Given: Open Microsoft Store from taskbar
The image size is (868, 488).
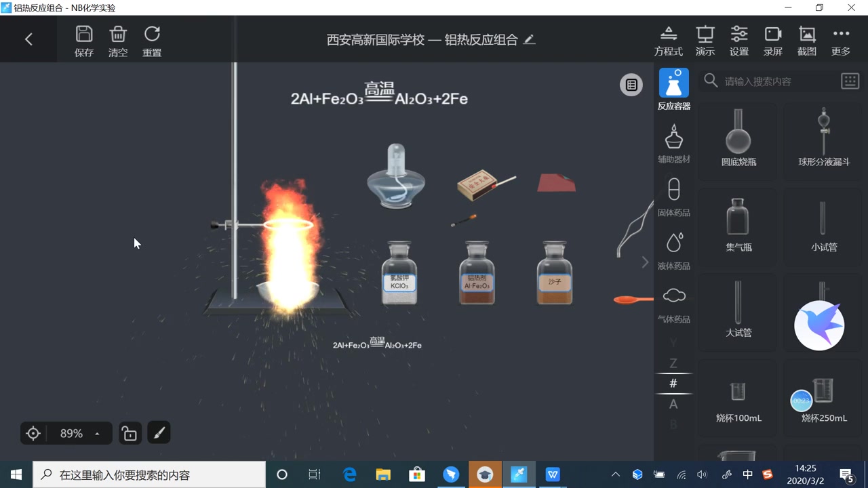Looking at the screenshot, I should click(x=417, y=474).
